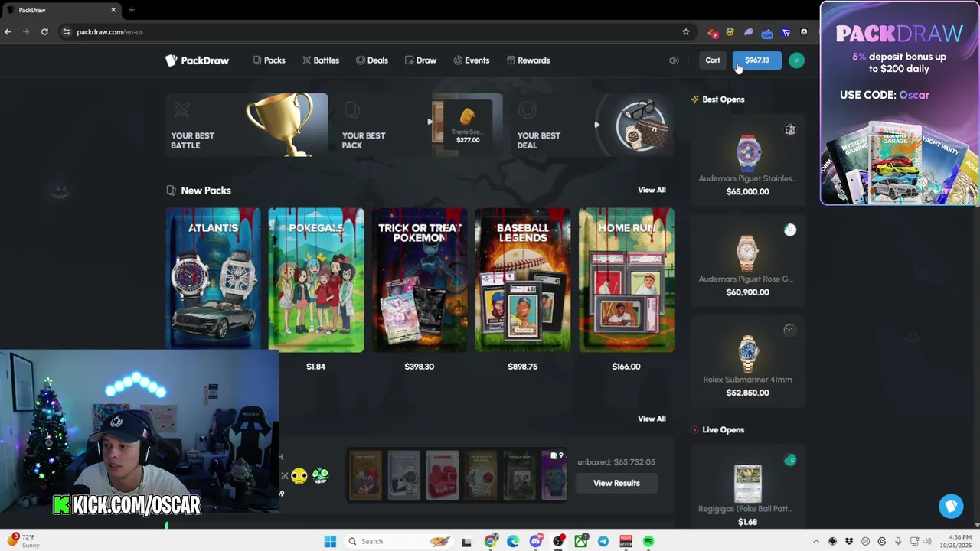The height and width of the screenshot is (551, 980).
Task: Click the View Results button
Action: click(616, 483)
